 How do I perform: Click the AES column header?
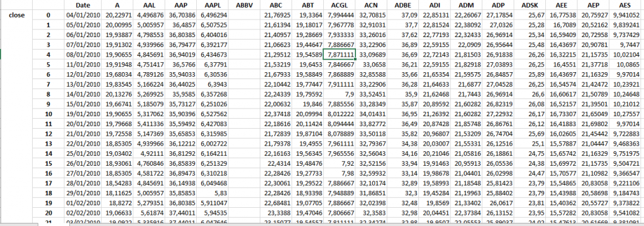point(625,5)
